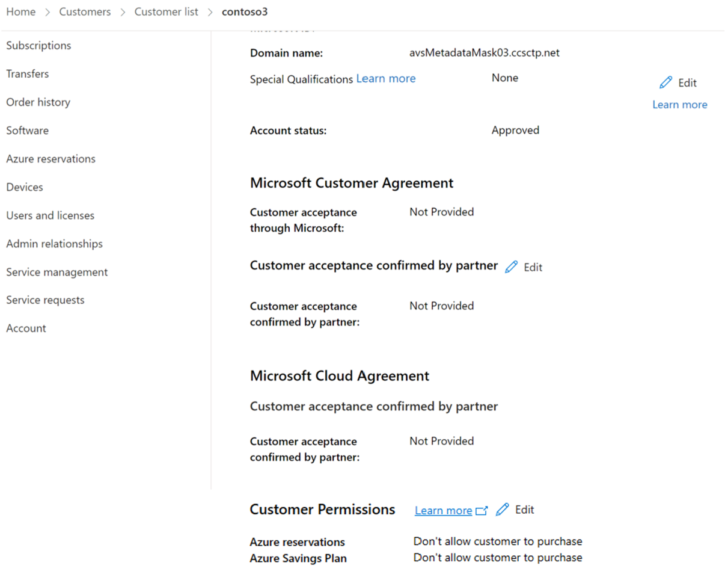728x586 pixels.
Task: Open Azure reservations in the sidebar
Action: click(x=51, y=159)
